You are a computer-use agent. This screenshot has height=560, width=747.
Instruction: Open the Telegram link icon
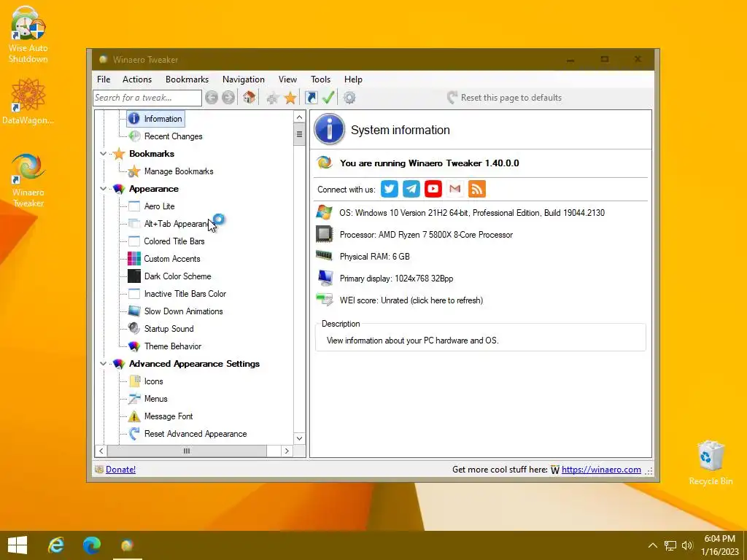pyautogui.click(x=411, y=189)
